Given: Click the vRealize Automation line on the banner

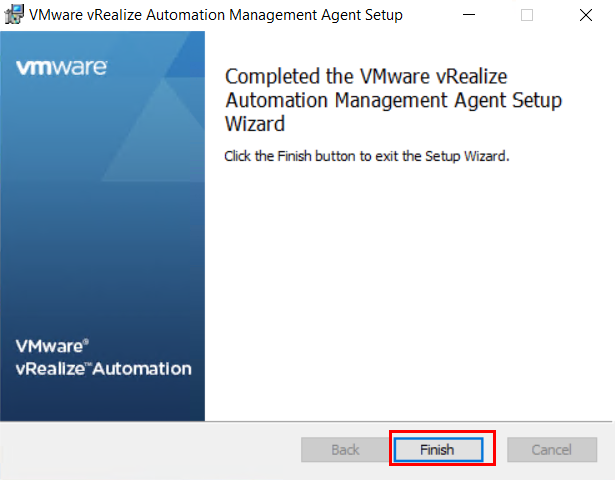Looking at the screenshot, I should pyautogui.click(x=104, y=369).
